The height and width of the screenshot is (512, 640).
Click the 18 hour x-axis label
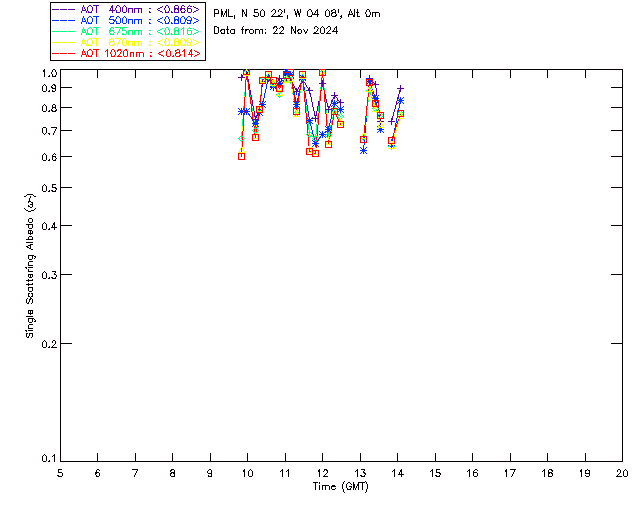point(547,473)
